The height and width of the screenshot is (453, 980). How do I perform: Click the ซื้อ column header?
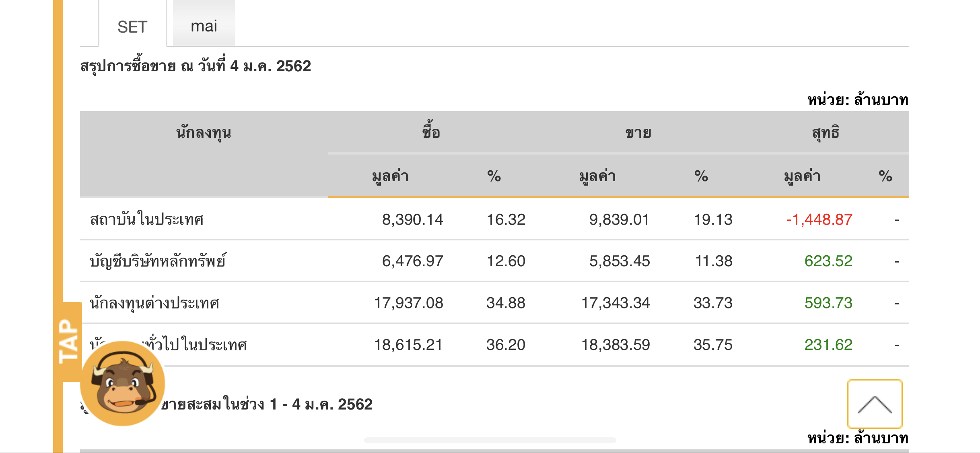click(x=431, y=132)
